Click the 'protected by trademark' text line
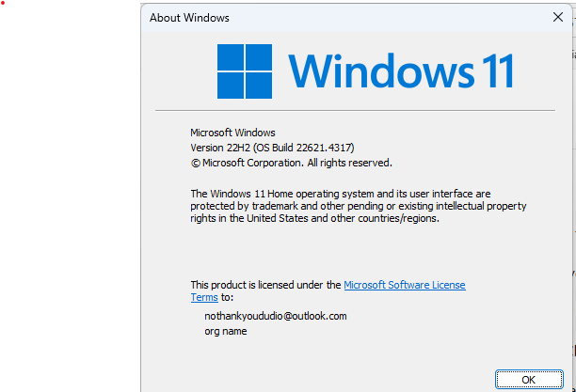This screenshot has width=576, height=392. click(359, 206)
